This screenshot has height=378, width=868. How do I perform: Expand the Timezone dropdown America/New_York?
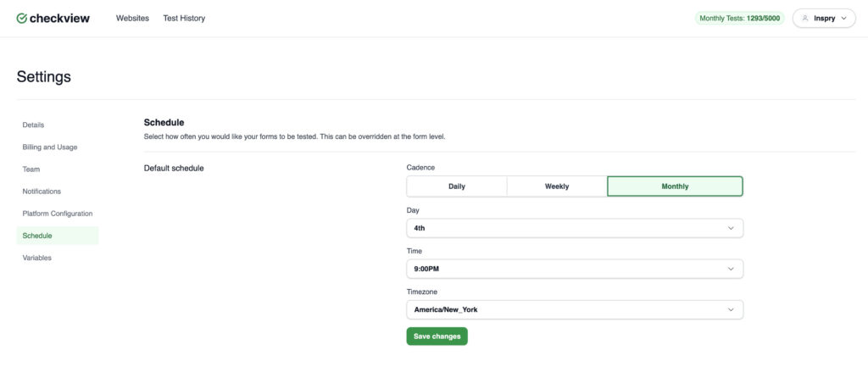(x=575, y=309)
